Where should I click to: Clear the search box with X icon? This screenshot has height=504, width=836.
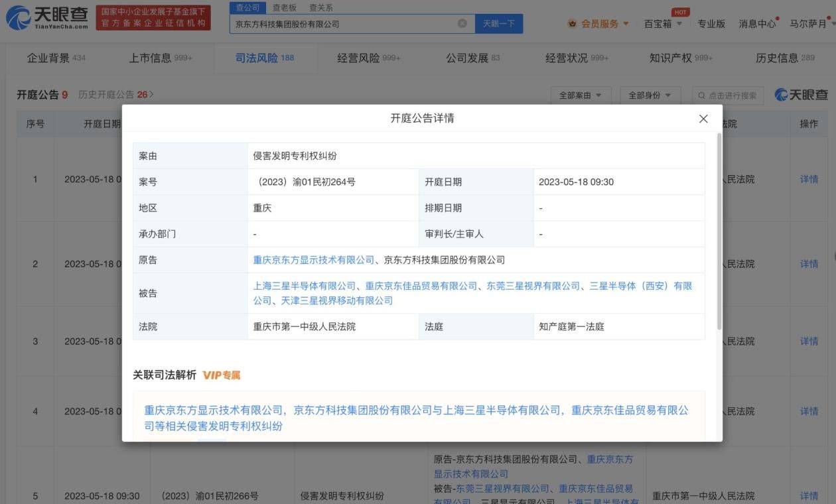click(x=462, y=24)
